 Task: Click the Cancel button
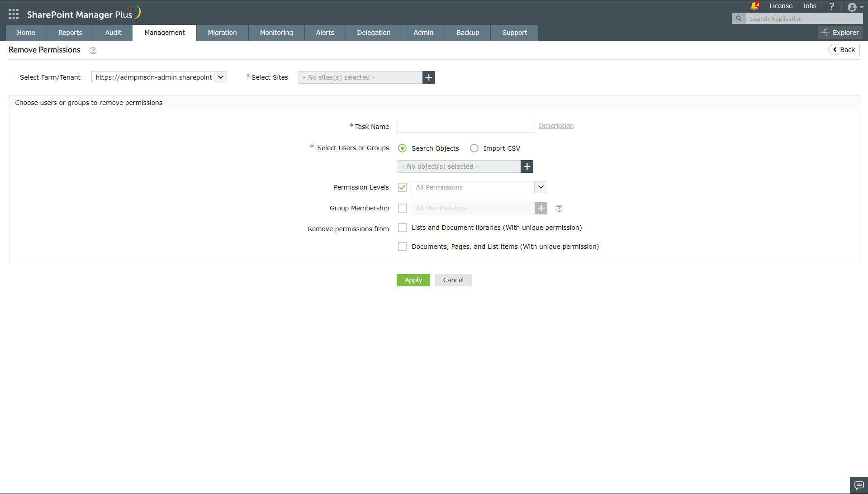tap(453, 280)
